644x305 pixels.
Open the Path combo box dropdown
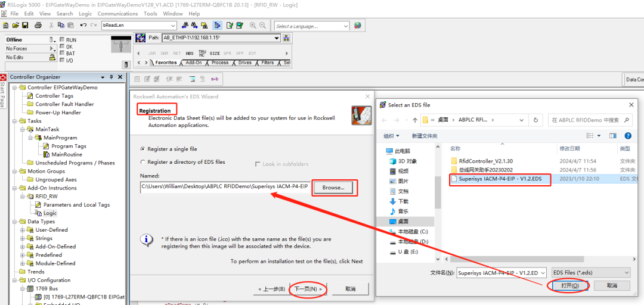[277, 38]
